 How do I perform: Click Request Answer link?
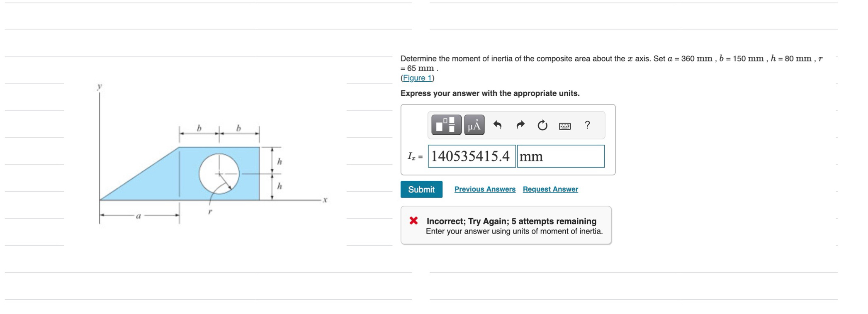click(x=550, y=189)
